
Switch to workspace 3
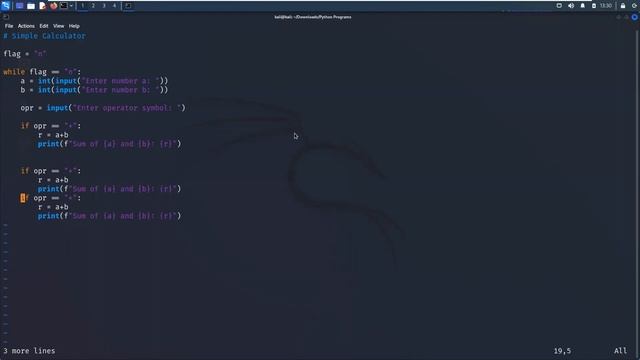click(x=104, y=6)
